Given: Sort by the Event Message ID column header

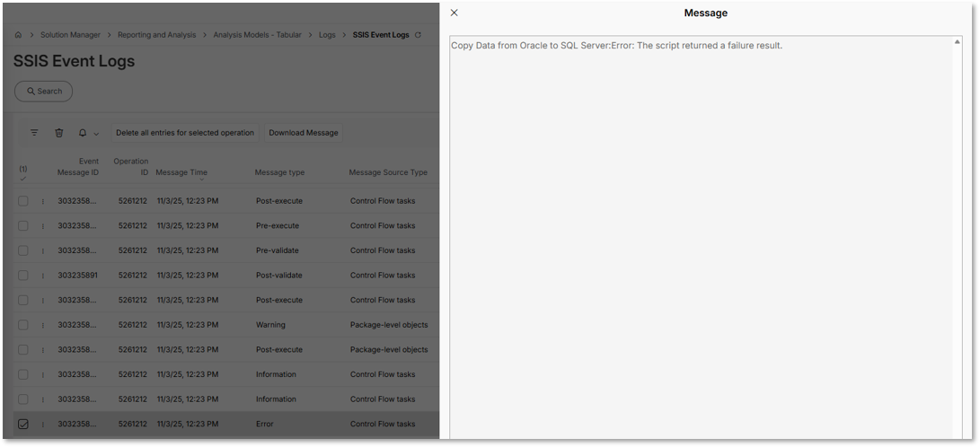Looking at the screenshot, I should (78, 167).
